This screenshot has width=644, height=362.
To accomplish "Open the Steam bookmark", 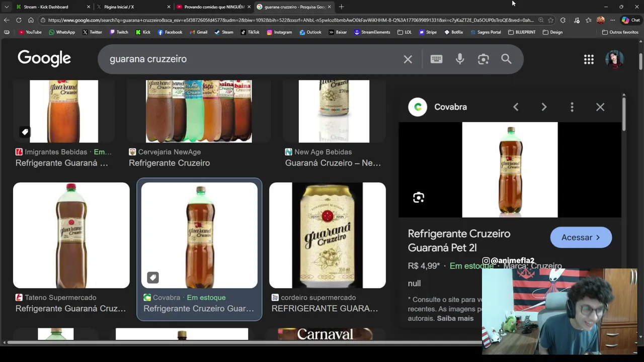I will [224, 32].
